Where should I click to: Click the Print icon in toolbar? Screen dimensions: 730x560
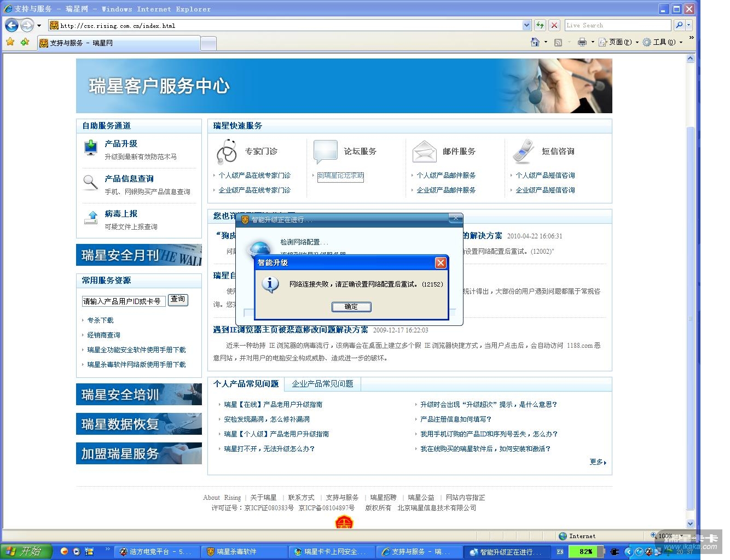(x=582, y=42)
